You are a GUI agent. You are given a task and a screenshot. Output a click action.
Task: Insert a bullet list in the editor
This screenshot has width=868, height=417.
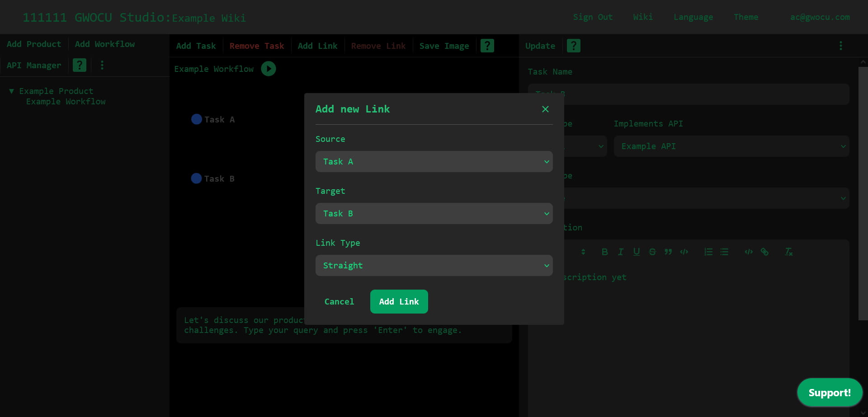(x=724, y=252)
